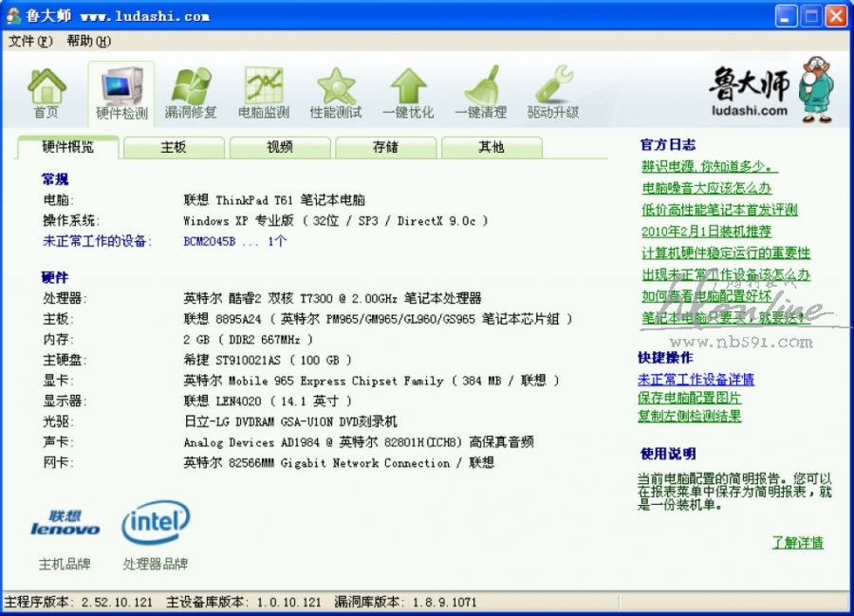Open the 帮助(H) menu
Image resolution: width=854 pixels, height=616 pixels.
[x=88, y=41]
